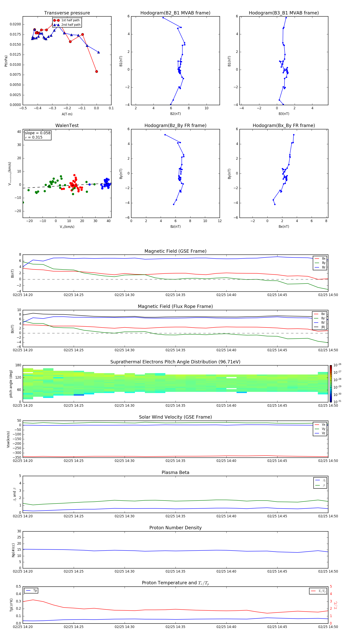The height and width of the screenshot is (644, 351).
Task: Click the 'V_A(km/s)' x-axis label
Action: 67,227
